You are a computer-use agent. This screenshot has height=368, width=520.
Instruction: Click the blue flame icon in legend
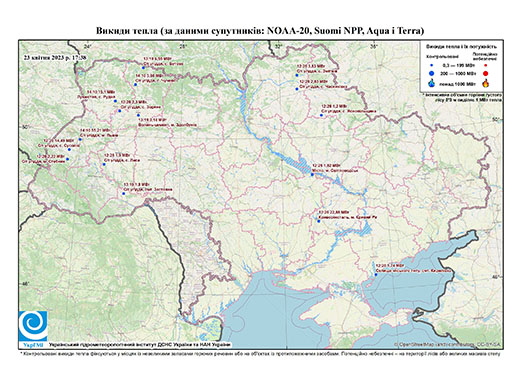[x=432, y=83]
